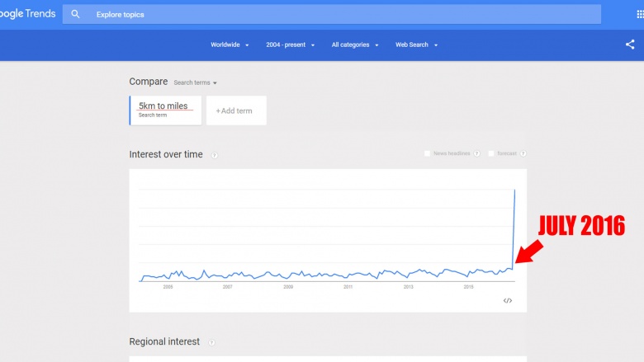
Task: Open the Google apps grid icon
Action: tap(640, 14)
